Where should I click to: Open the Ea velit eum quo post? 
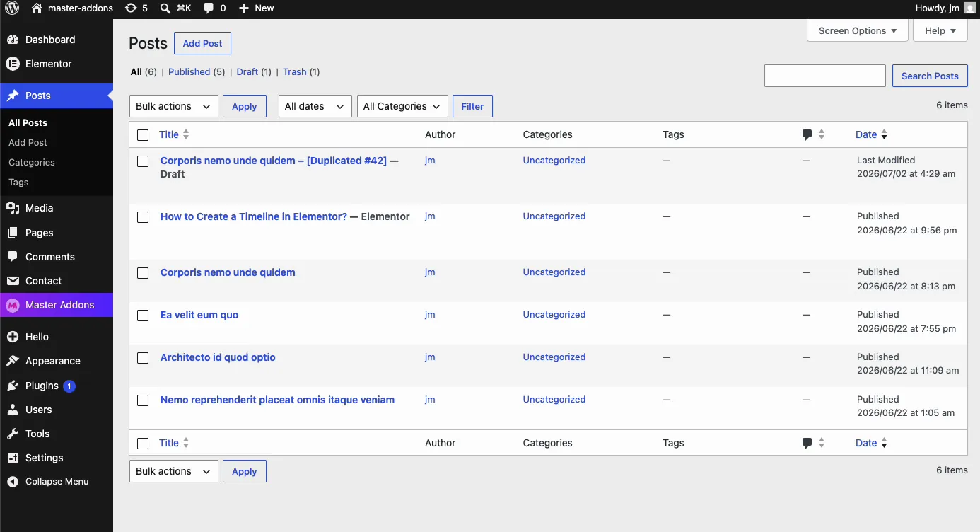pyautogui.click(x=199, y=315)
